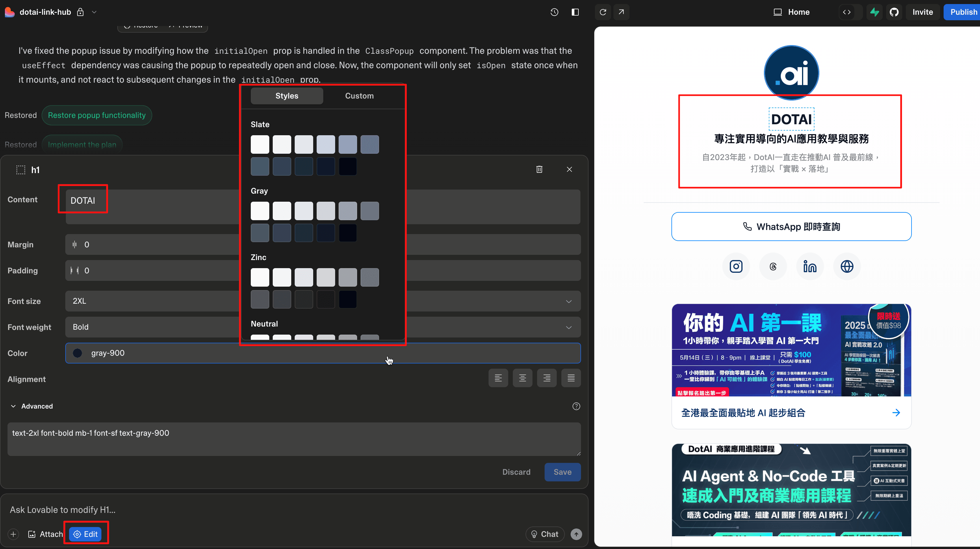Click the h1 element selector icon
The width and height of the screenshot is (980, 549).
[x=21, y=170]
